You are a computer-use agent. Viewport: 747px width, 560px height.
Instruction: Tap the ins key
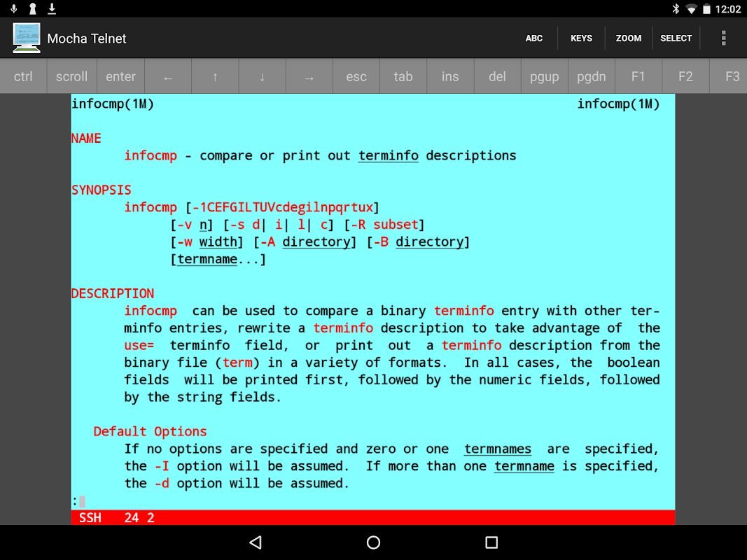pos(450,77)
